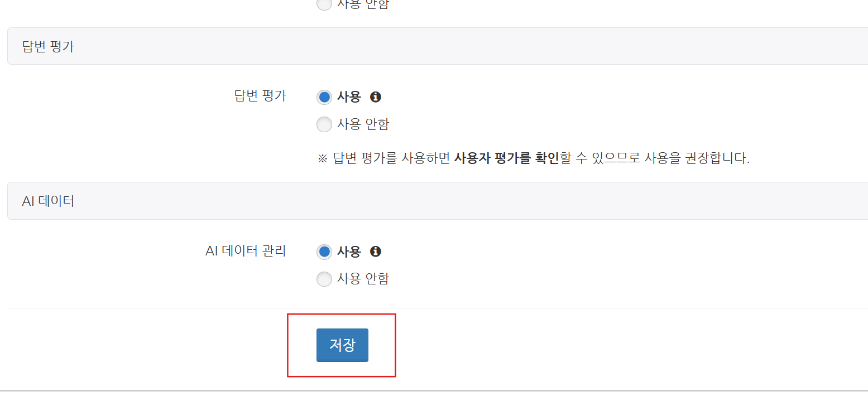868x406 pixels.
Task: Click 사용 안함 label text for AI 데이터 관리
Action: pos(363,279)
